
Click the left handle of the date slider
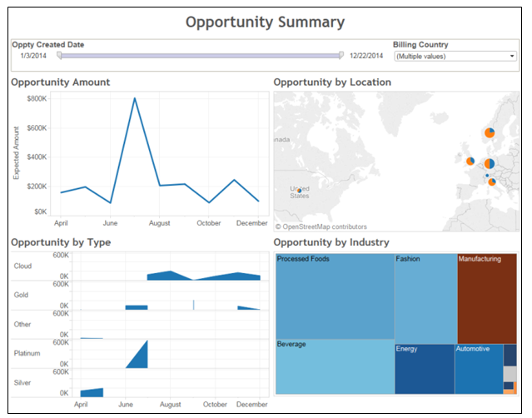[x=59, y=55]
